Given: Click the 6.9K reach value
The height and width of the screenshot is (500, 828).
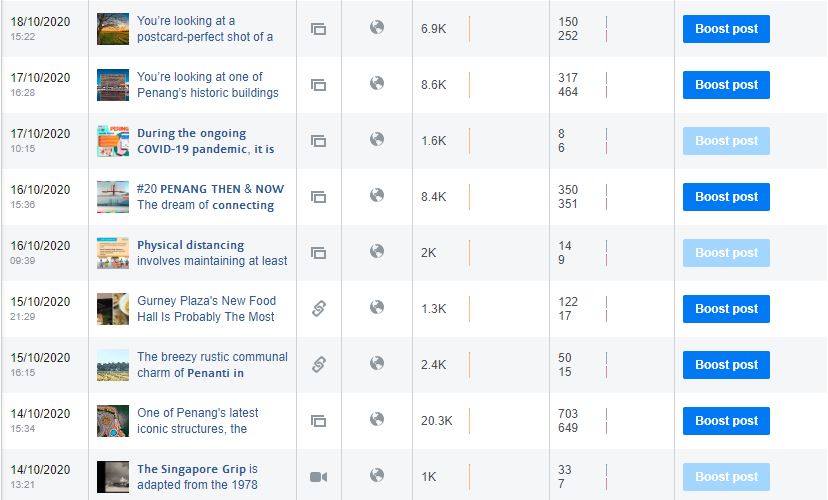Looking at the screenshot, I should (434, 29).
